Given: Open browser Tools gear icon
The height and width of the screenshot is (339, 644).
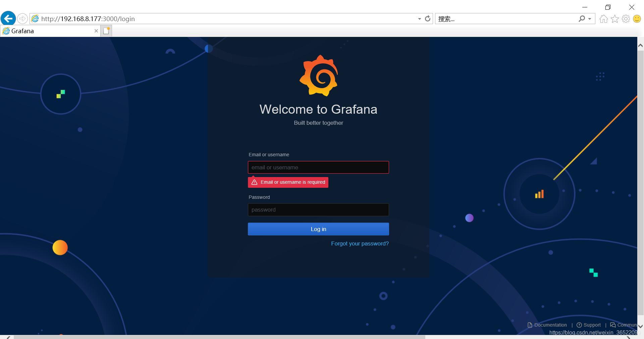Looking at the screenshot, I should [x=626, y=19].
